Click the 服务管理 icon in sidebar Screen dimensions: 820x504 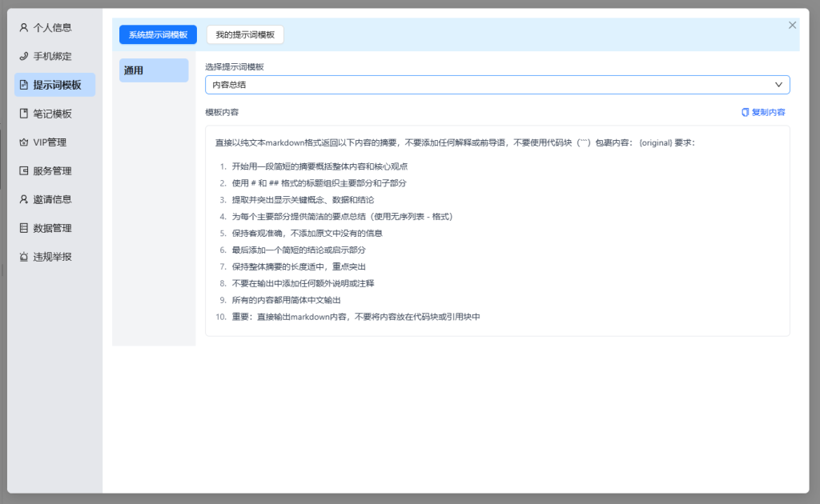point(23,171)
